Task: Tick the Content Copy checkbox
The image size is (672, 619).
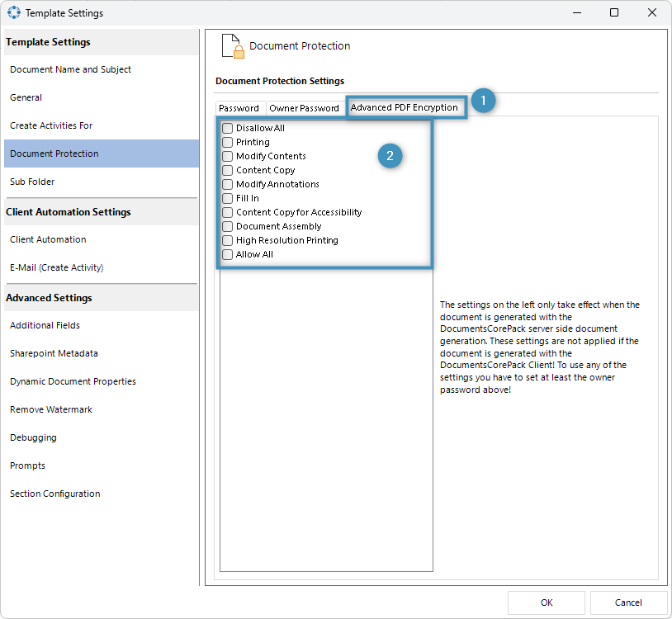Action: click(x=228, y=171)
